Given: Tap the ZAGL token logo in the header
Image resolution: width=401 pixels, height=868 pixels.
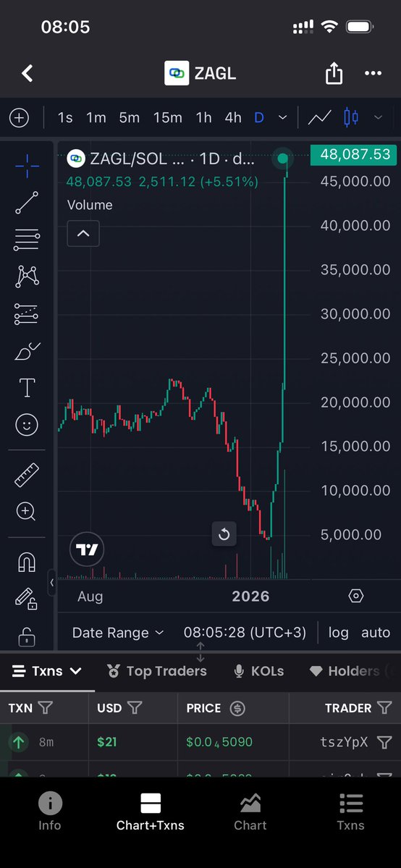Looking at the screenshot, I should (177, 73).
